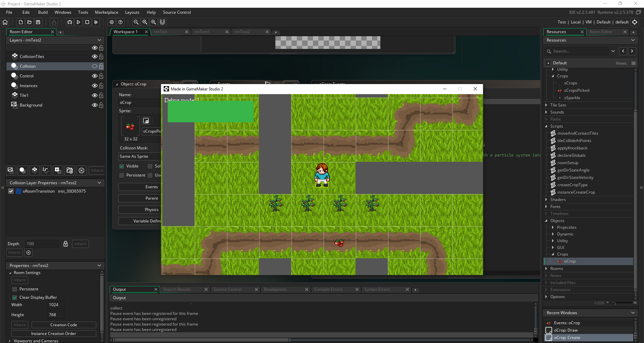Open Instance Creation Order
Screen dimensions: 644x343
(x=54, y=334)
